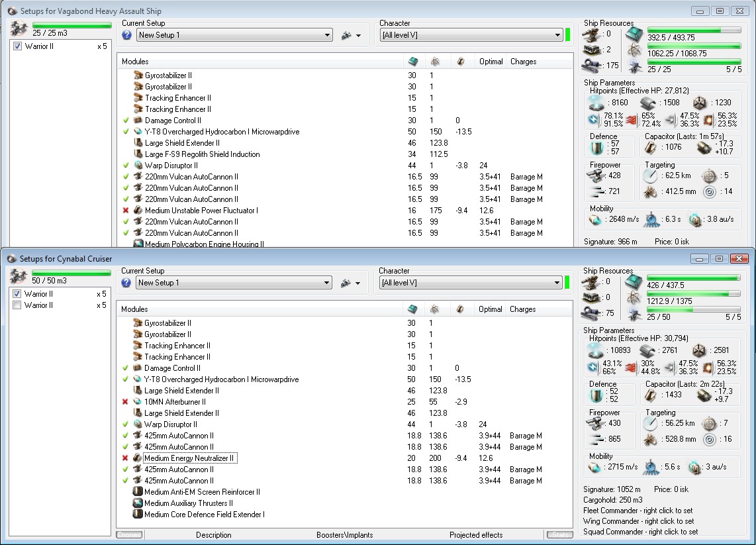Screen dimensions: 756x545
Task: Uncheck the checked Warrior II in Cynabal window
Action: pos(17,294)
